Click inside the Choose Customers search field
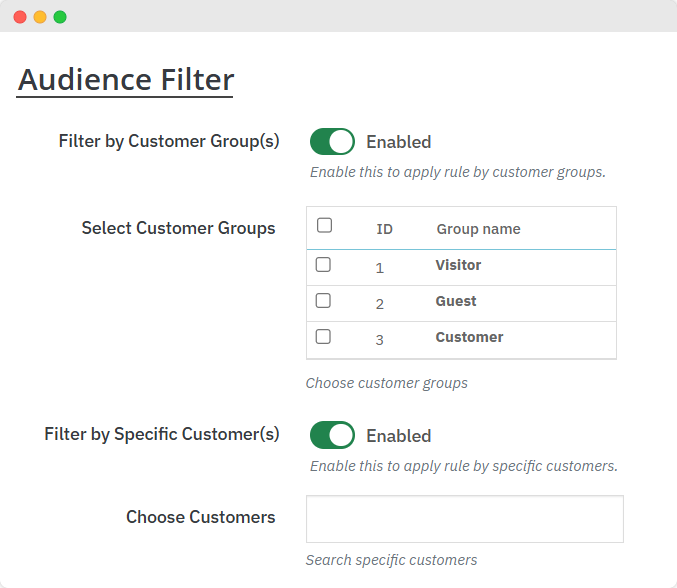Viewport: 677px width, 588px height. point(464,519)
